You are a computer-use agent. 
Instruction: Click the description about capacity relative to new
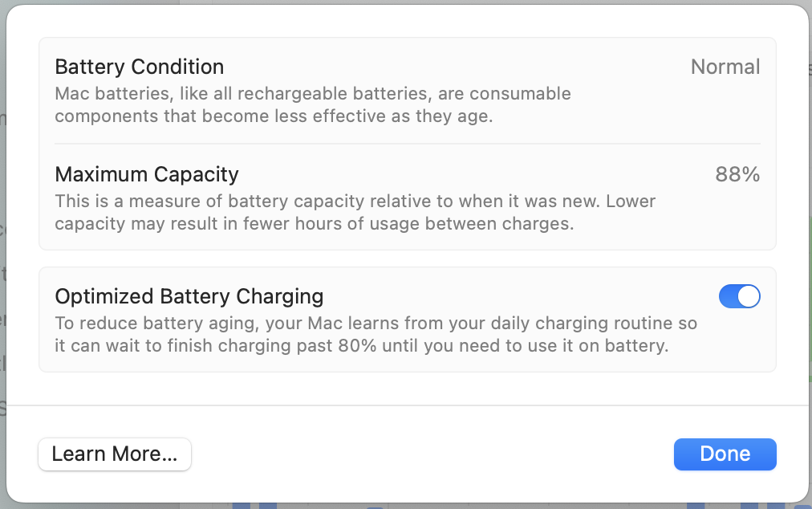tap(355, 201)
